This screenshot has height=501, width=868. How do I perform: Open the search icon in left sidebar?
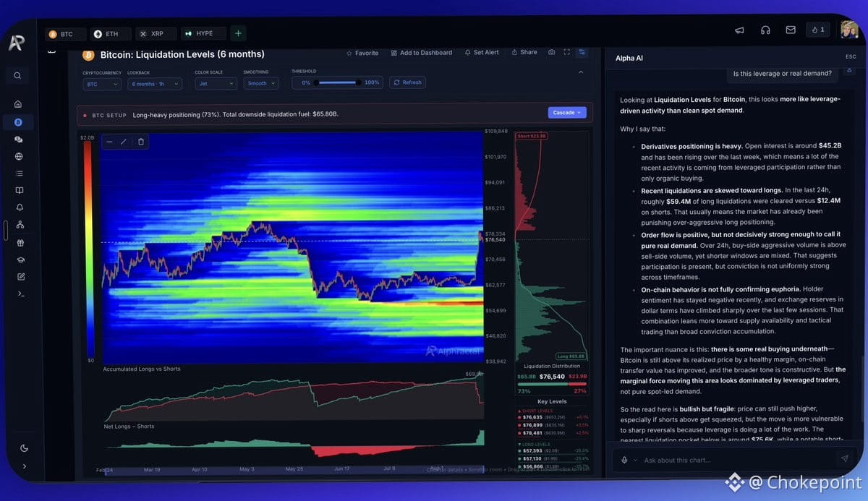click(x=17, y=75)
